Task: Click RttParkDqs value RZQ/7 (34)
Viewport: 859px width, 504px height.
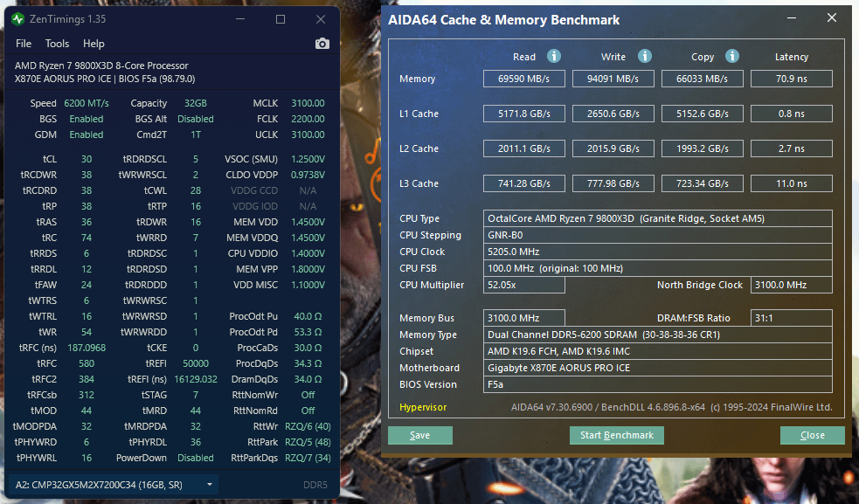Action: point(308,458)
